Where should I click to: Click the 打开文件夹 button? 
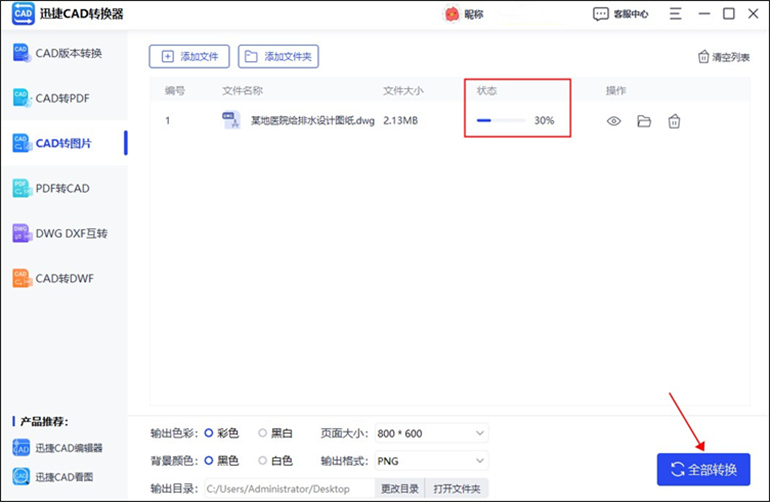tap(457, 489)
